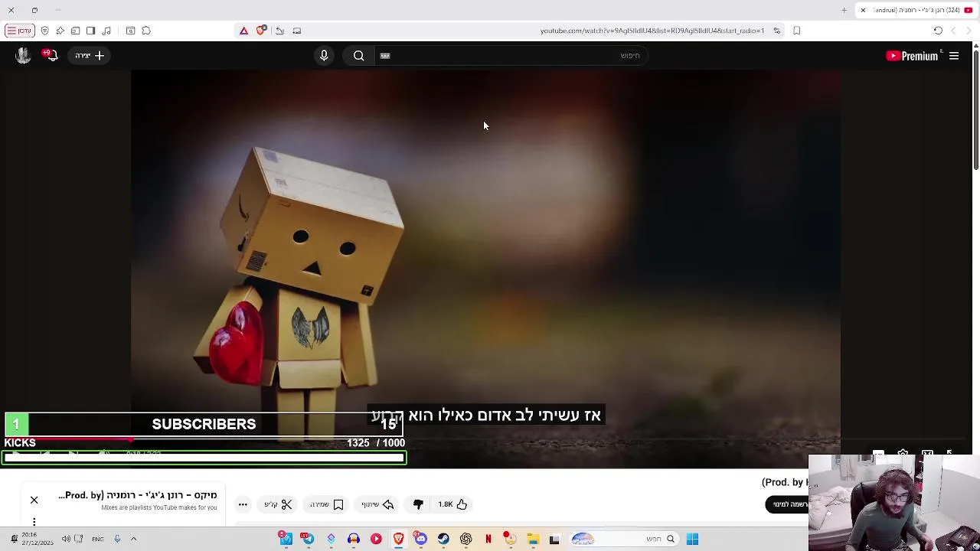The image size is (980, 551).
Task: Save the video (שמירה) button
Action: click(x=327, y=504)
